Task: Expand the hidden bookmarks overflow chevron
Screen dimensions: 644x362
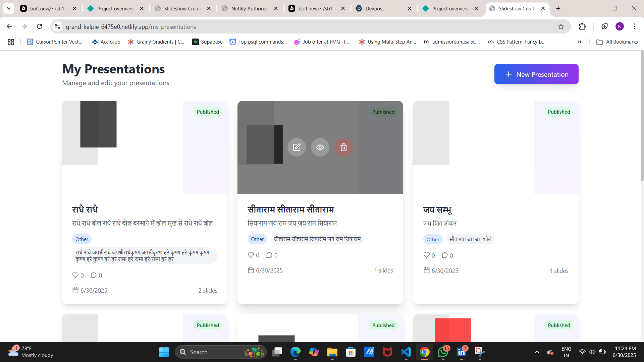Action: coord(579,42)
